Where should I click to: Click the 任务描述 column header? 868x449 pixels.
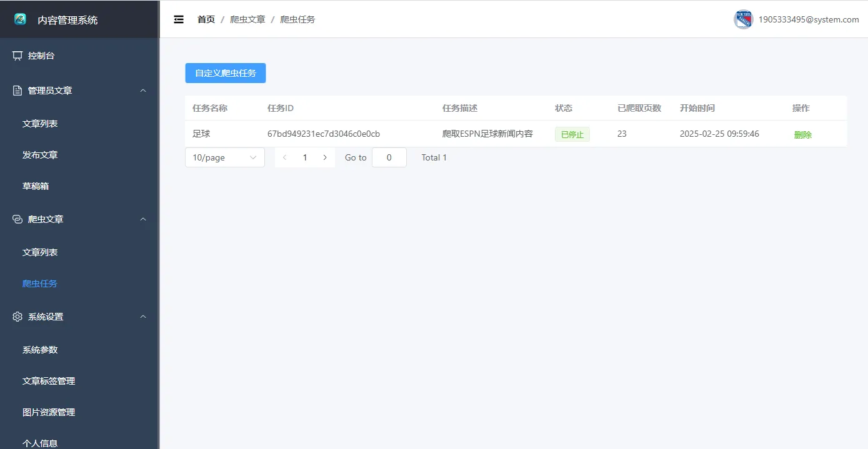(x=460, y=108)
